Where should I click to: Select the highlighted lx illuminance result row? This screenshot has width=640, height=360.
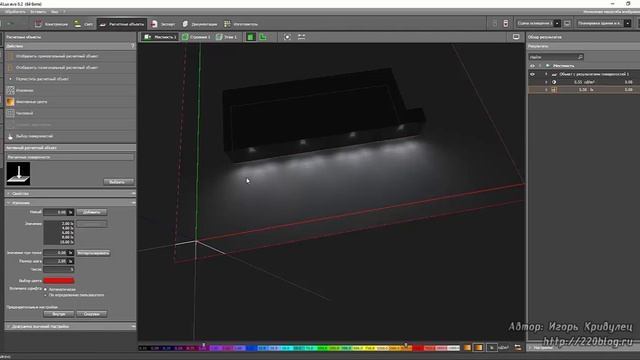(584, 89)
